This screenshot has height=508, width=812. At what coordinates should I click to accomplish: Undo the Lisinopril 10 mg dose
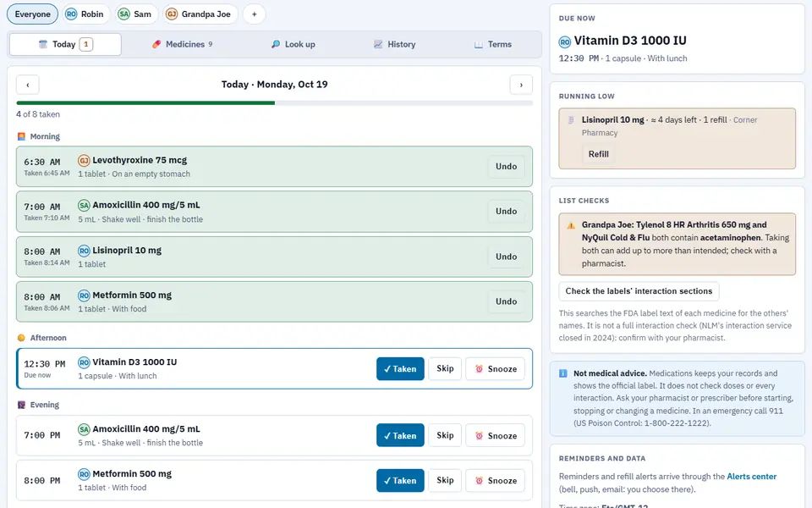tap(506, 257)
